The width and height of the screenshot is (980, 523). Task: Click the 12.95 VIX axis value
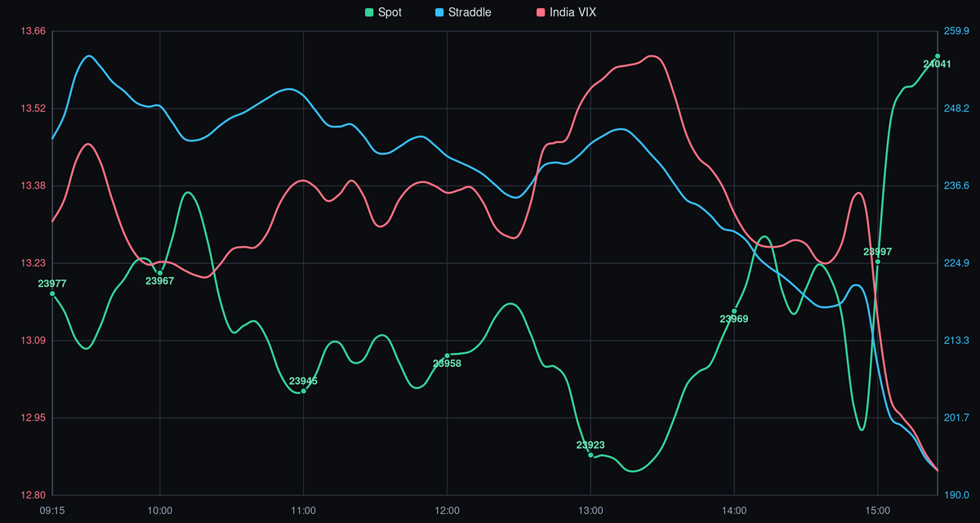pyautogui.click(x=33, y=418)
